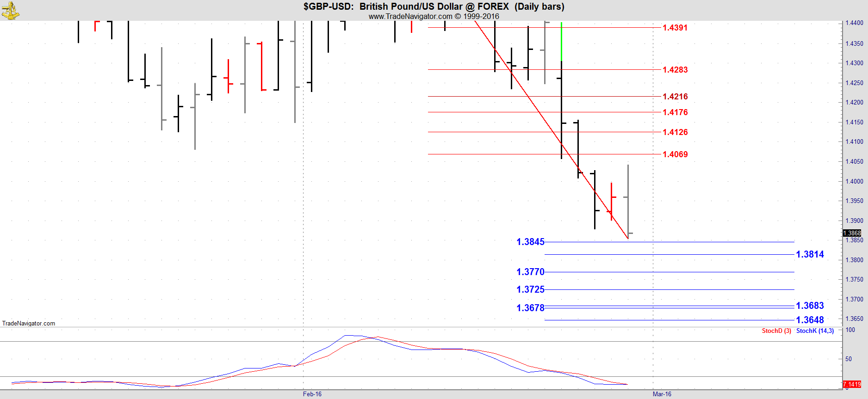Click the gold Trade Navigator logo icon

coord(10,10)
